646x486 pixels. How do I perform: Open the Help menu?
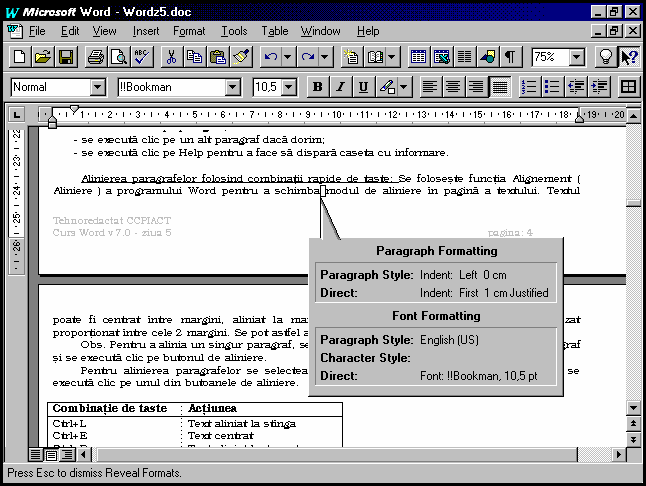[368, 31]
